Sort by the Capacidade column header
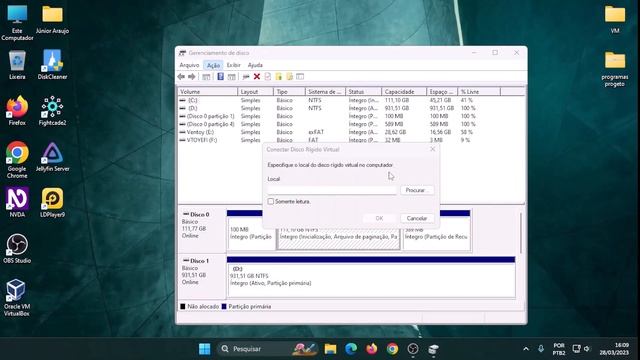The image size is (640, 360). pyautogui.click(x=404, y=92)
